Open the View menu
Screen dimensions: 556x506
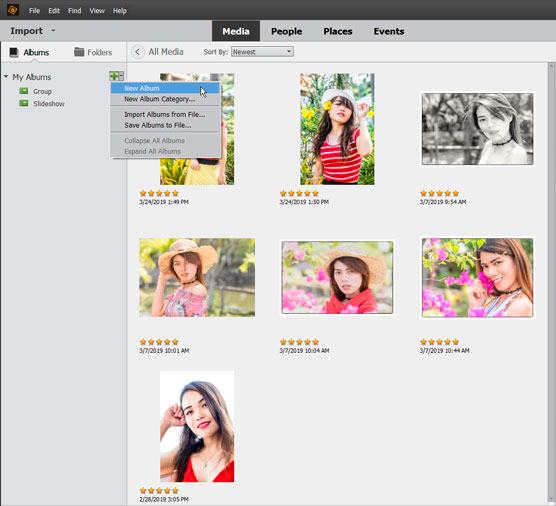click(97, 11)
